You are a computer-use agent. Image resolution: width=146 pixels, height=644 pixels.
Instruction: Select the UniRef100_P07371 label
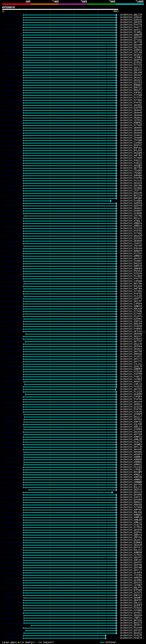[x=131, y=65]
